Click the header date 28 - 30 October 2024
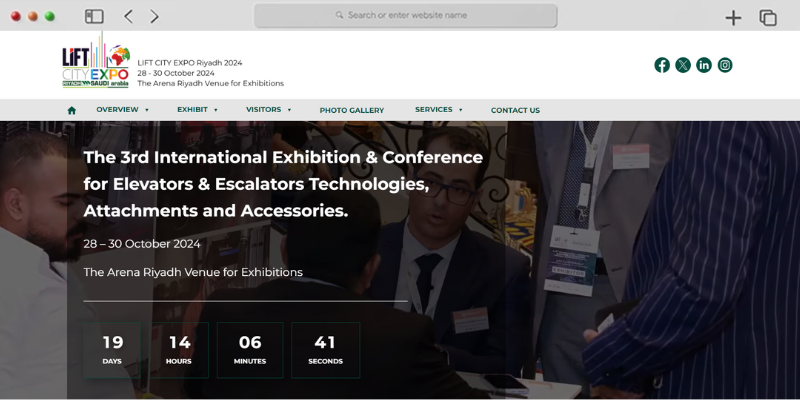This screenshot has width=800, height=400. (x=176, y=73)
